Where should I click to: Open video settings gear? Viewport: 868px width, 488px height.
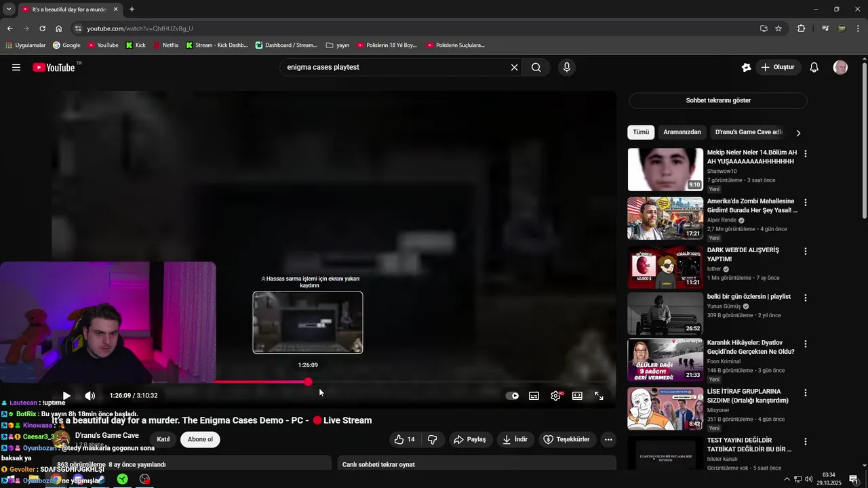coord(556,396)
